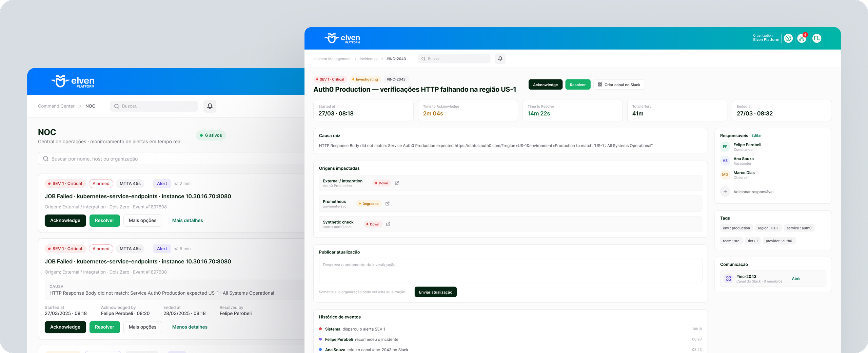Viewport: 868px width, 353px height.
Task: Click history event 'Felipe Perobeli reconheceu o incidente'
Action: pyautogui.click(x=510, y=339)
